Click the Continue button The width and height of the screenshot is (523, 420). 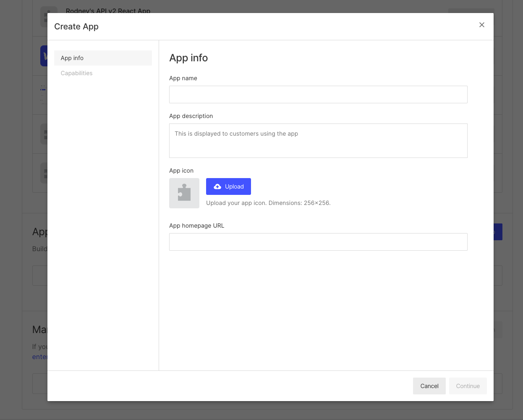tap(468, 386)
